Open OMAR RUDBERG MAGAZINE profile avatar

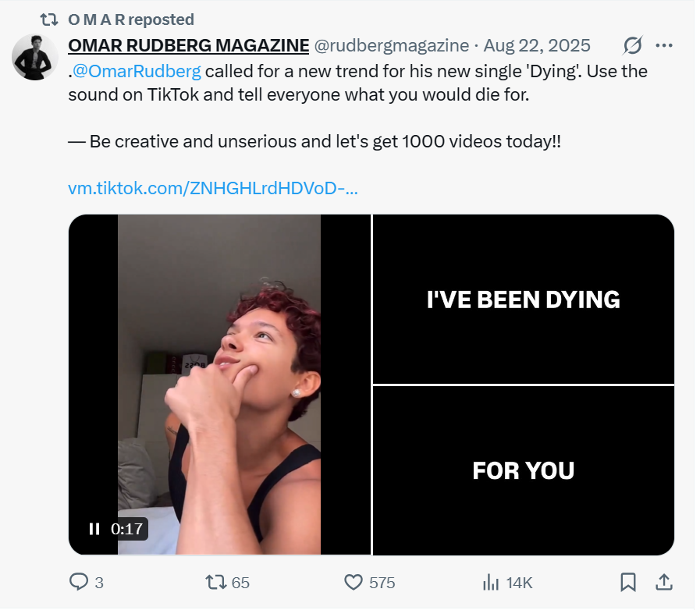click(x=35, y=58)
